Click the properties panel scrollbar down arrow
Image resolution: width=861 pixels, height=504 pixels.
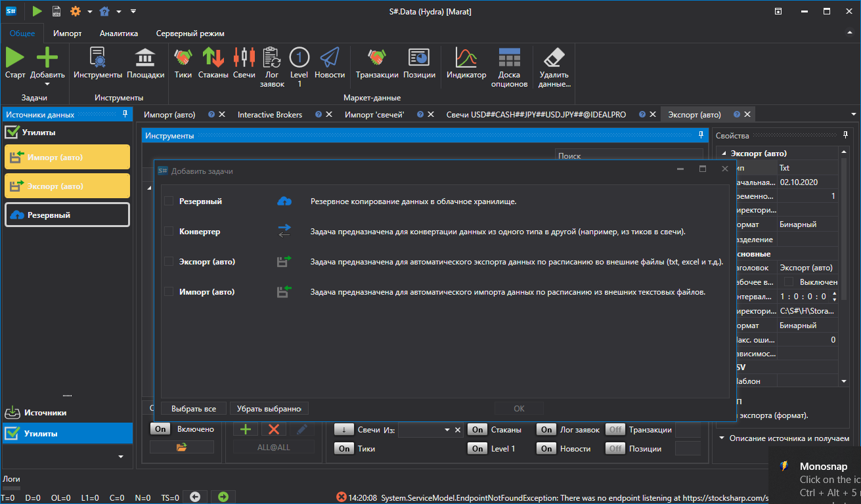(x=843, y=381)
